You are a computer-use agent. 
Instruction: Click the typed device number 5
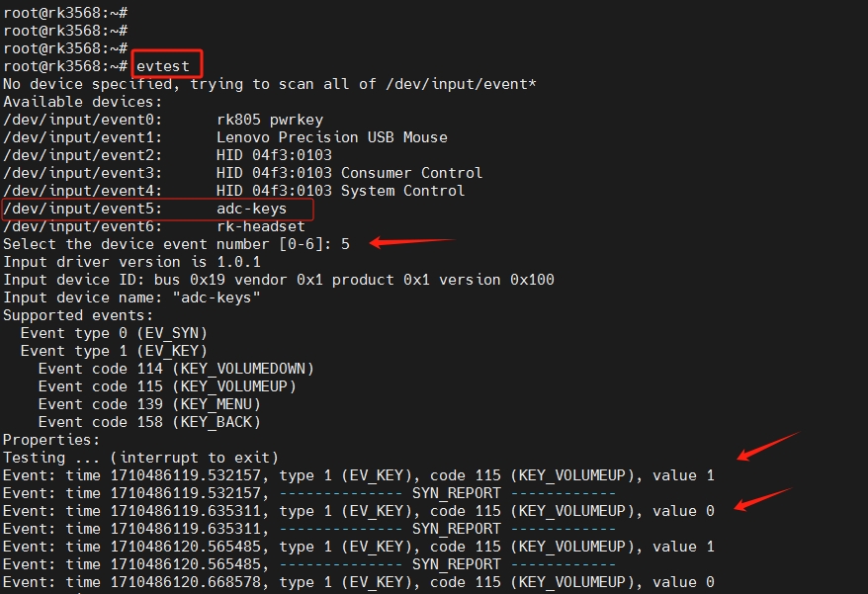[x=345, y=244]
